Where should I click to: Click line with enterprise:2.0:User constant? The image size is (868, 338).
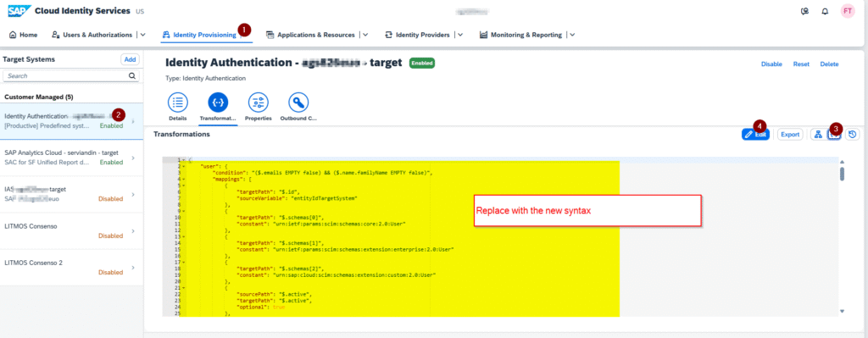tap(346, 249)
